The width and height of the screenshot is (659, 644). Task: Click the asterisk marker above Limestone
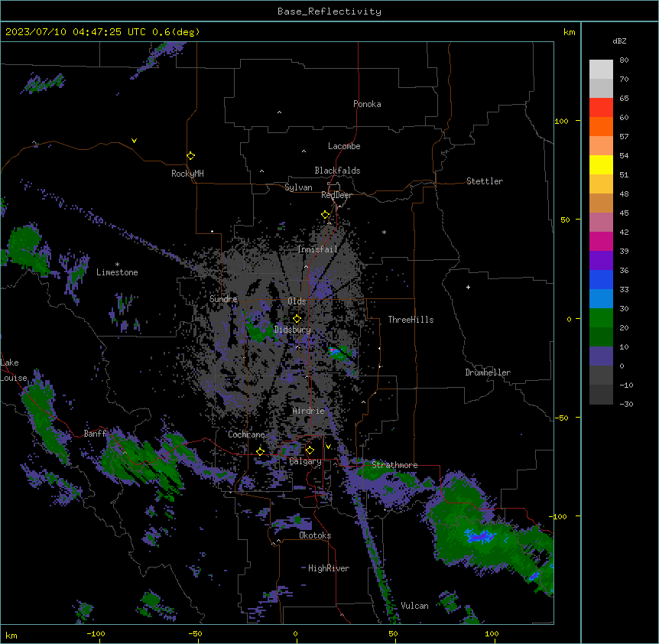pyautogui.click(x=117, y=265)
